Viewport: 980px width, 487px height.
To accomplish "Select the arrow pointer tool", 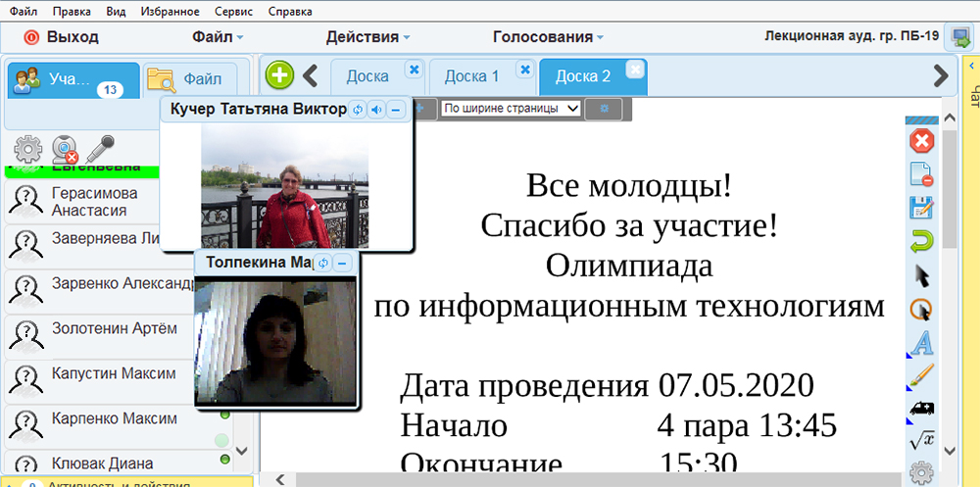I will [x=921, y=275].
